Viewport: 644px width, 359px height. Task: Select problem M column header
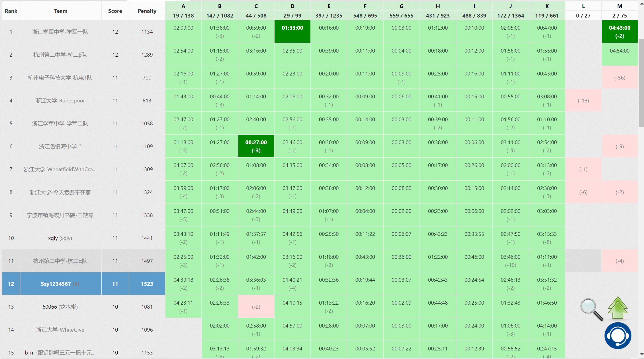pos(620,6)
